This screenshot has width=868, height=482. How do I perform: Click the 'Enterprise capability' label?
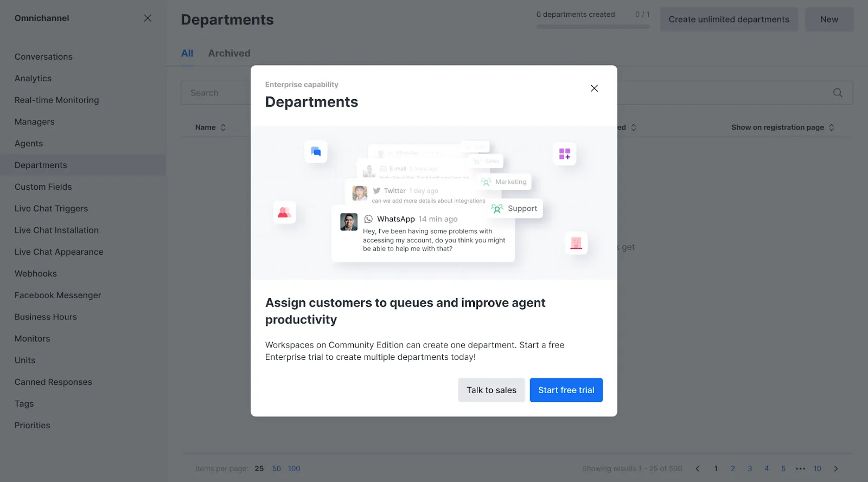pyautogui.click(x=302, y=85)
